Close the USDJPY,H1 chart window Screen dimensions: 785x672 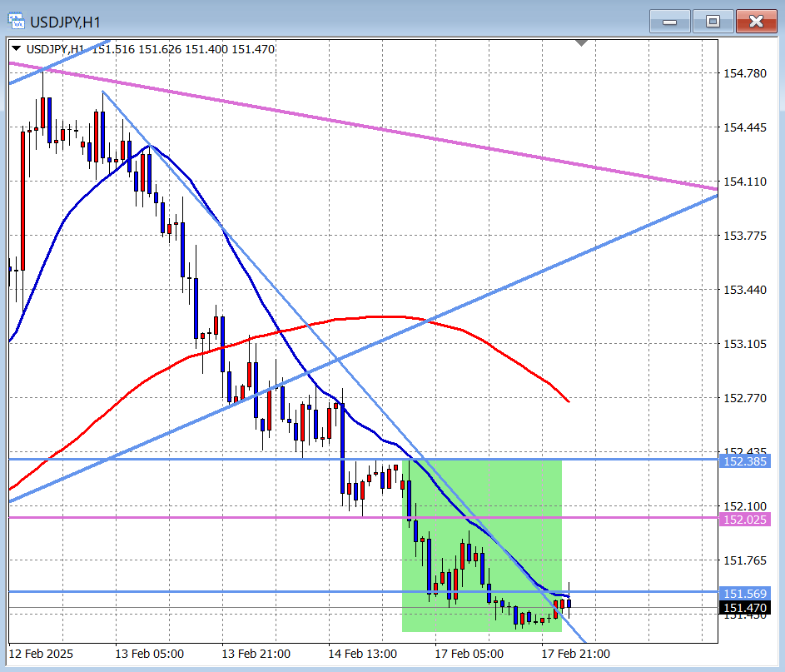point(756,22)
